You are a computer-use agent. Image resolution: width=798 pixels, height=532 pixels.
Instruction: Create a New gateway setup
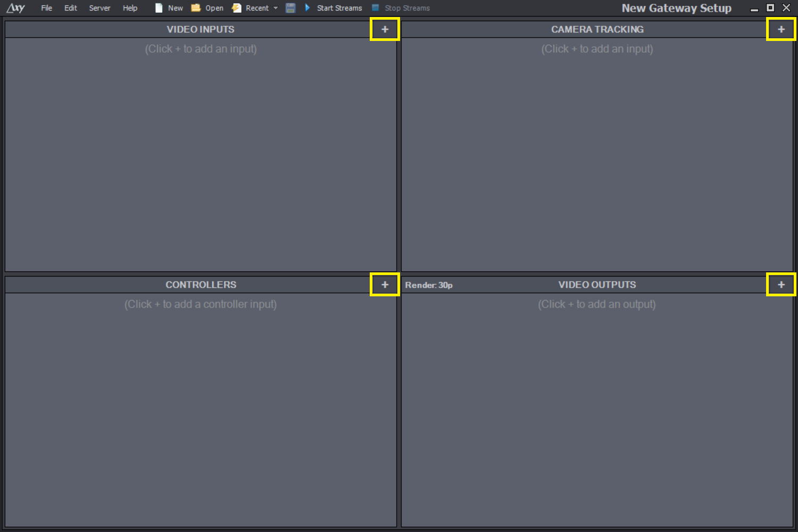pos(169,8)
